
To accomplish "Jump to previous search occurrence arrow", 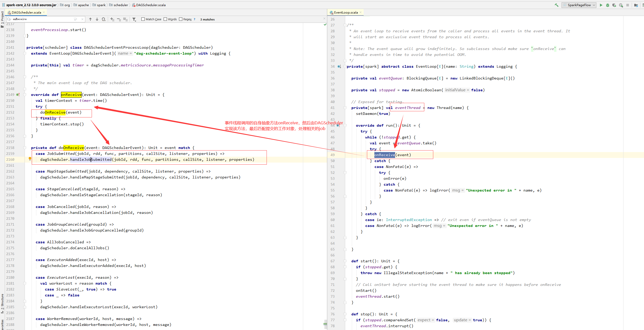I will pos(90,19).
